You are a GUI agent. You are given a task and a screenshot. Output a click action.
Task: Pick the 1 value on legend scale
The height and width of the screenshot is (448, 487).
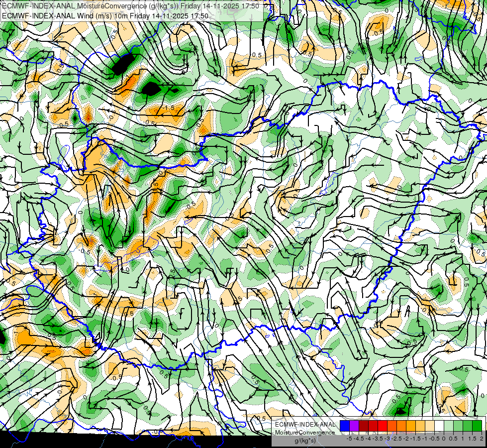463,439
